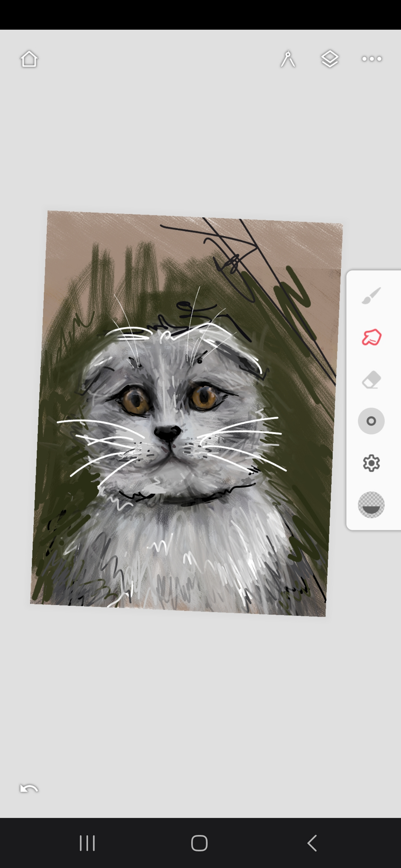
Task: Tap the cat painting canvas
Action: (x=186, y=413)
